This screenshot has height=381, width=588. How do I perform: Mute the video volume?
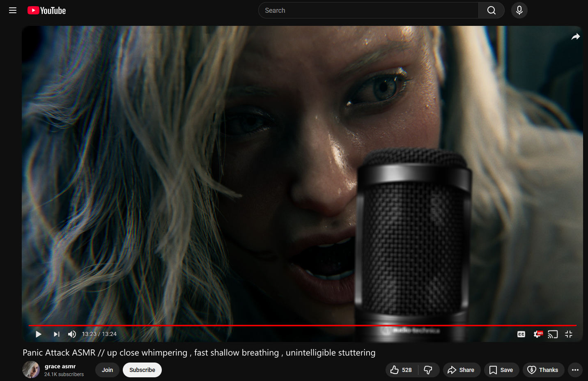(72, 334)
